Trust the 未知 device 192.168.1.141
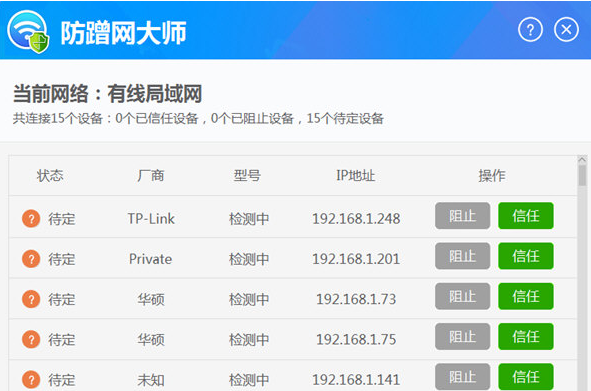Image resolution: width=591 pixels, height=391 pixels. [526, 377]
